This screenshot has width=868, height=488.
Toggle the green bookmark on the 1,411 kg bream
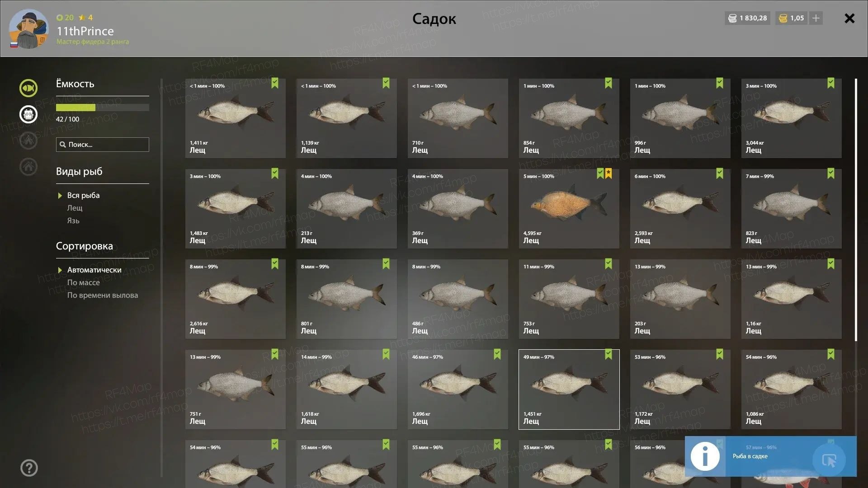coord(275,83)
